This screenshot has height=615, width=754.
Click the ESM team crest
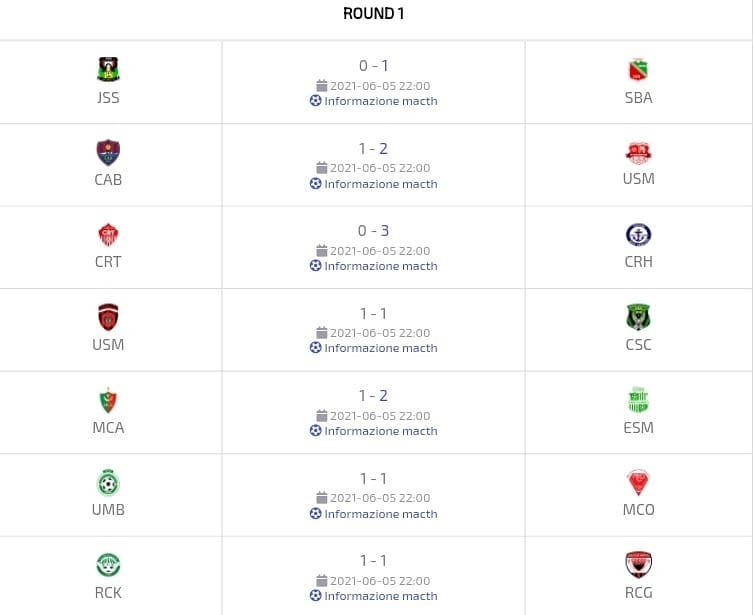tap(638, 399)
